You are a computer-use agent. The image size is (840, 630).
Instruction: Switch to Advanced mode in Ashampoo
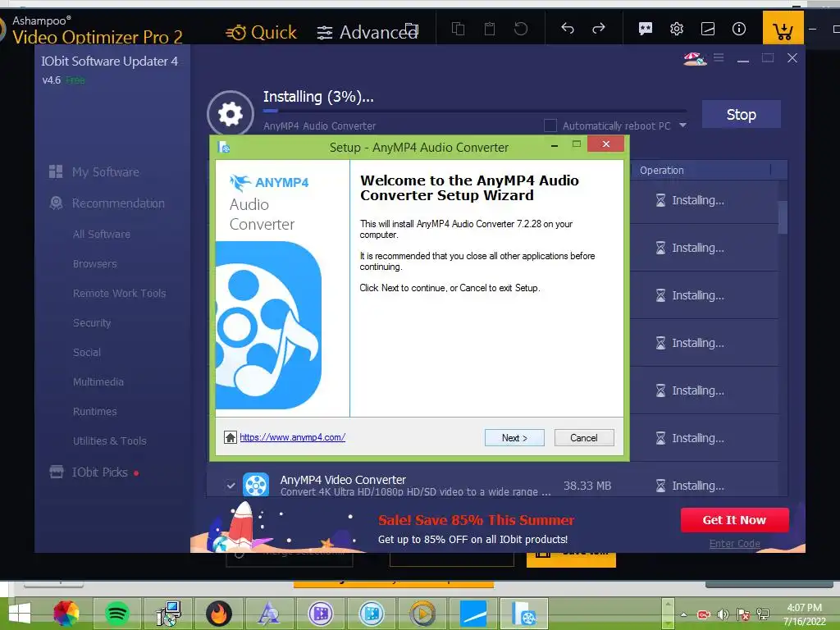click(x=367, y=32)
